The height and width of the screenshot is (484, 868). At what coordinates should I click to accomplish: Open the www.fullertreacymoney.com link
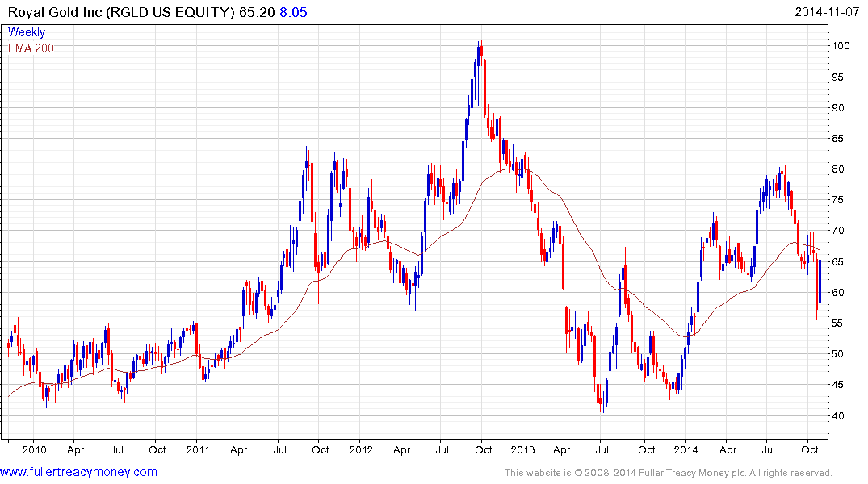click(x=78, y=472)
